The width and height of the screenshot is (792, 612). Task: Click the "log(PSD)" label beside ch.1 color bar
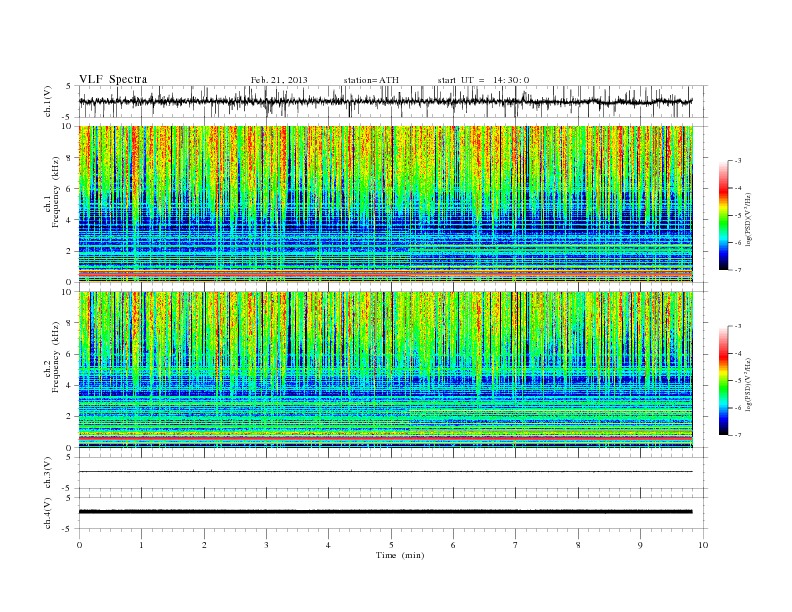coord(748,219)
